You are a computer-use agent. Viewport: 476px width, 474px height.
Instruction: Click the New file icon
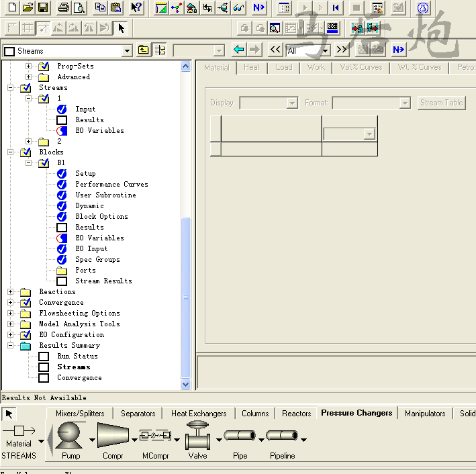(12, 7)
